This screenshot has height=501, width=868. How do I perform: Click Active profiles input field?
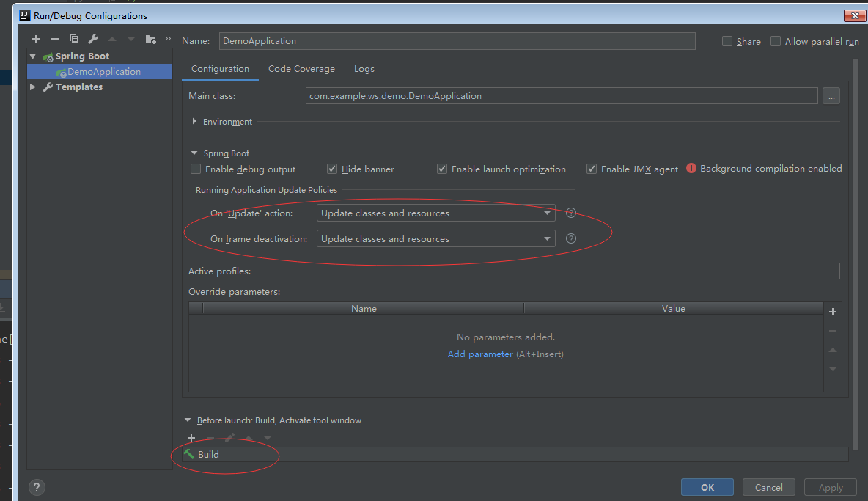pyautogui.click(x=573, y=271)
